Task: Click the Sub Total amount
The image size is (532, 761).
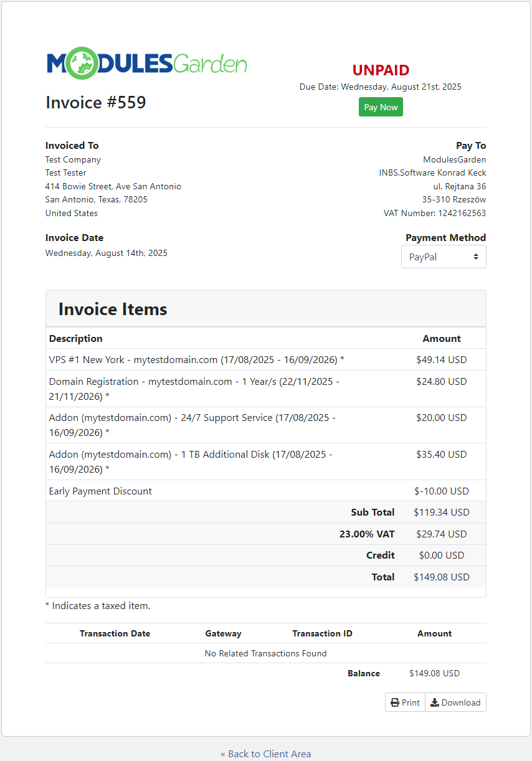Action: click(x=442, y=512)
